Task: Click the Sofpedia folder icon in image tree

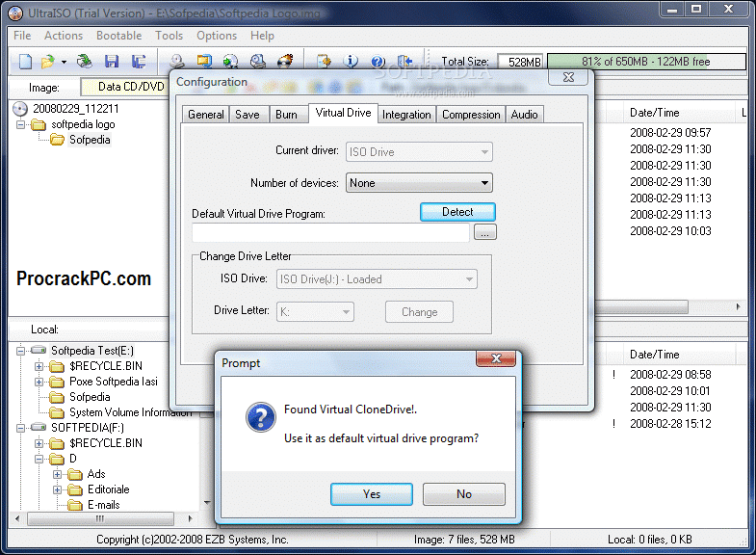Action: coord(57,140)
